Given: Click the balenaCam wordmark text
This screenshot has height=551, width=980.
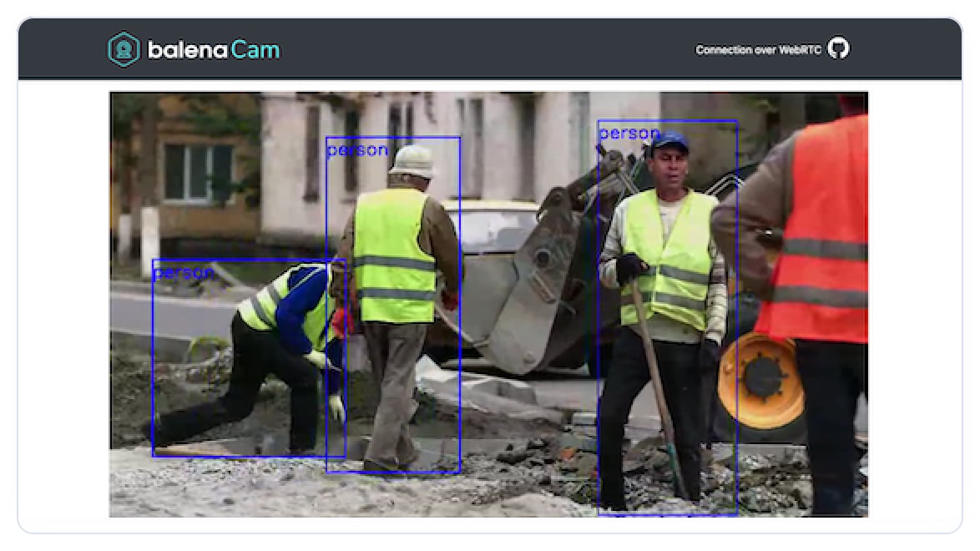Looking at the screenshot, I should (214, 50).
